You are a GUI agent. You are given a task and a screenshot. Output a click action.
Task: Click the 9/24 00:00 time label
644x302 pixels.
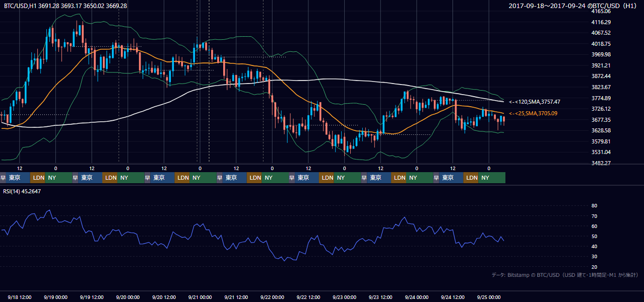(417, 297)
